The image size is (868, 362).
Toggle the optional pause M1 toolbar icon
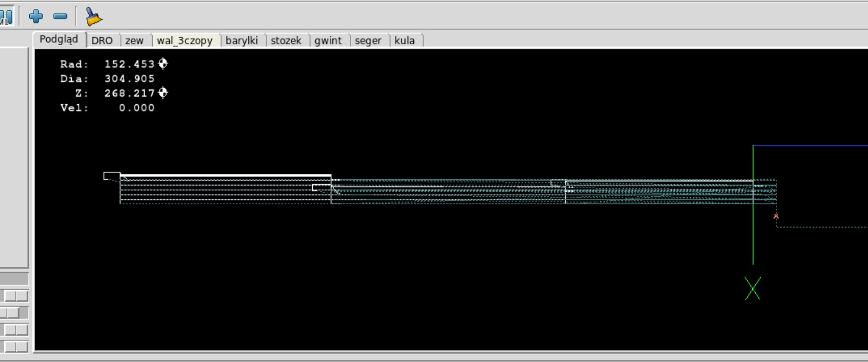[6, 16]
